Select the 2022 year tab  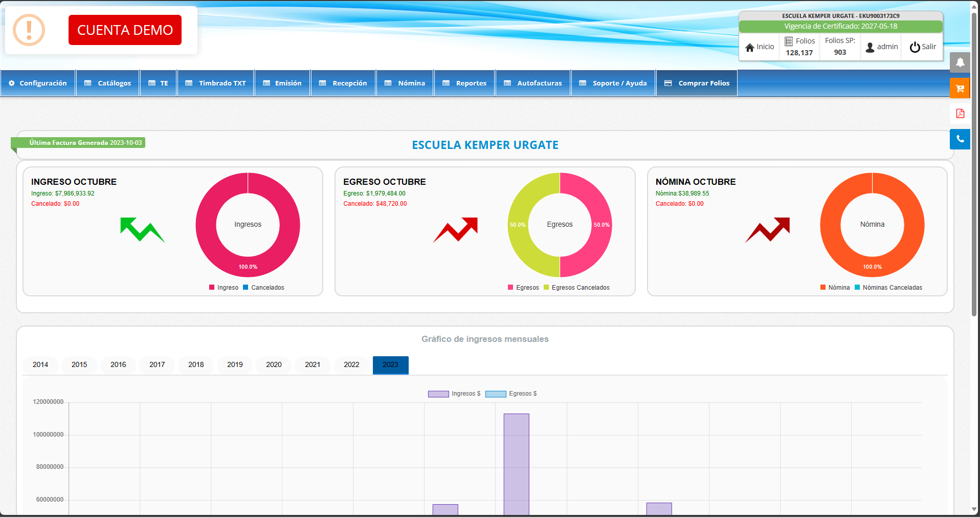pos(351,365)
